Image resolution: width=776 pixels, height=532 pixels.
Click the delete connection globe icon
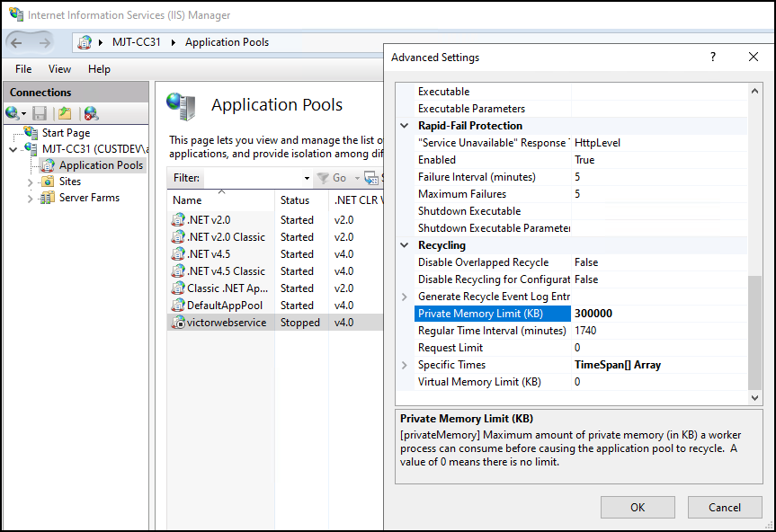pyautogui.click(x=90, y=112)
